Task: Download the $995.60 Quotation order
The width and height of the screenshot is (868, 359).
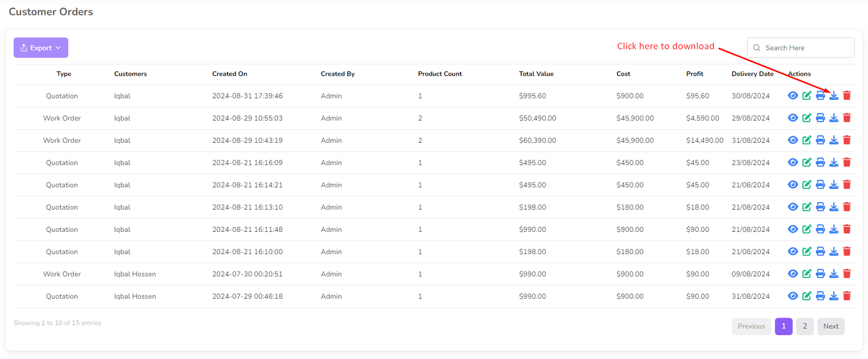Action: pyautogui.click(x=834, y=96)
